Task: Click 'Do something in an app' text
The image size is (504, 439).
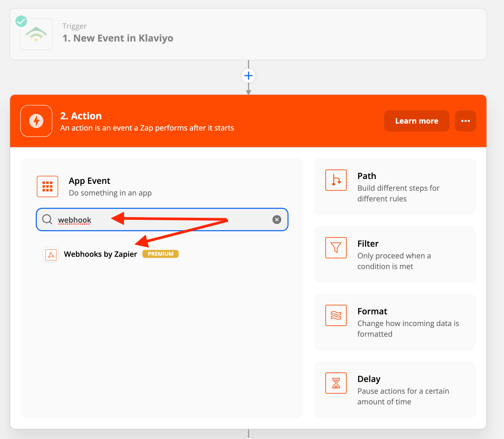Action: (x=110, y=193)
